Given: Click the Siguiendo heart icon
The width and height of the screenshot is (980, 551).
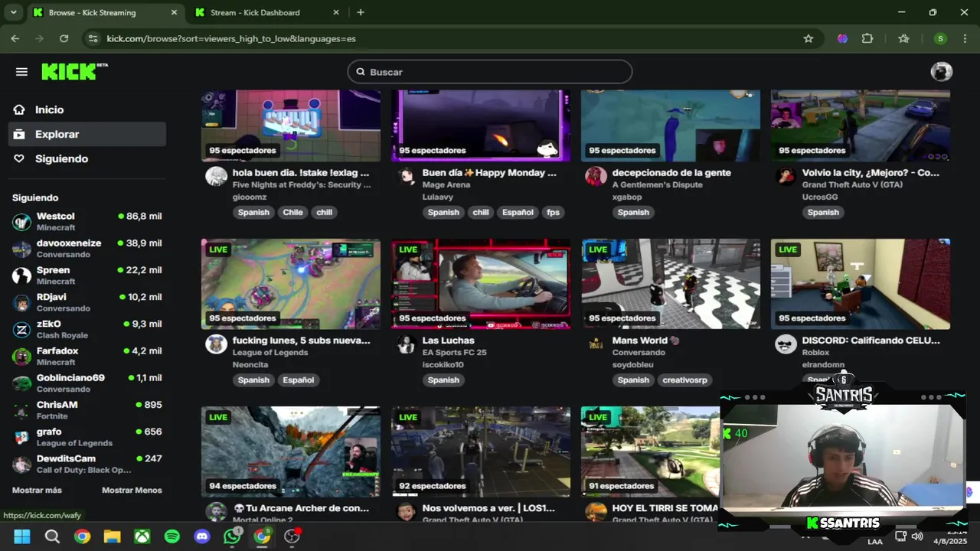Looking at the screenshot, I should (19, 158).
